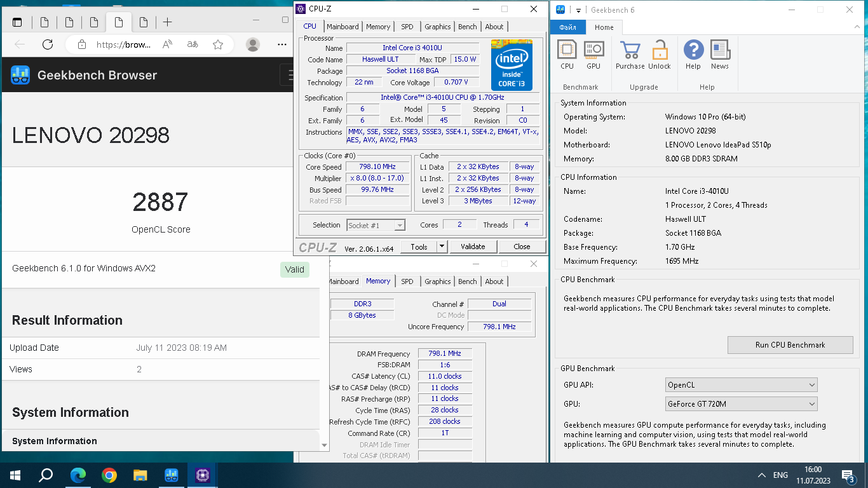Click the Close button in CPU-Z
The image size is (868, 488).
[522, 247]
